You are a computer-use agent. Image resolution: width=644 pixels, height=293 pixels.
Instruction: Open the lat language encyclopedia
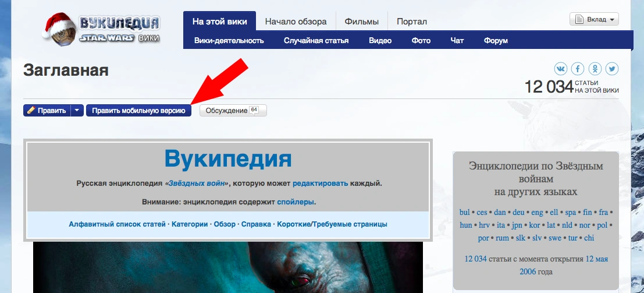(551, 225)
